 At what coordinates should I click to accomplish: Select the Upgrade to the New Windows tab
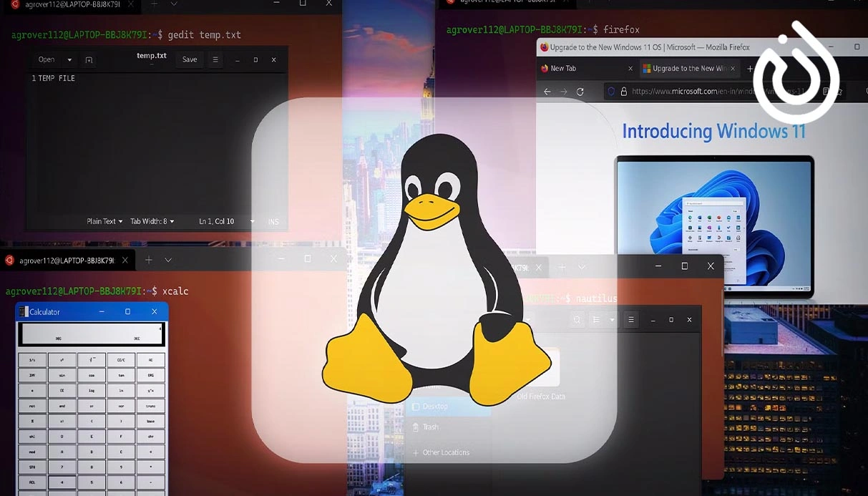click(691, 68)
